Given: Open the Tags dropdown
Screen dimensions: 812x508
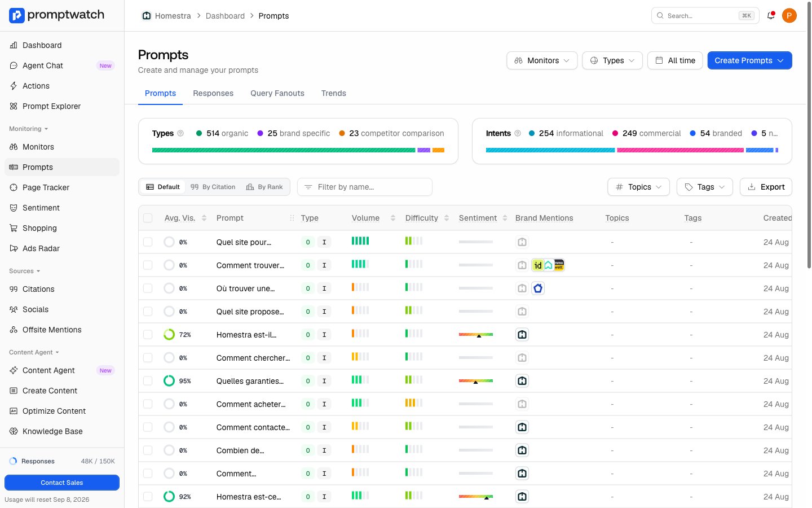Looking at the screenshot, I should 705,187.
